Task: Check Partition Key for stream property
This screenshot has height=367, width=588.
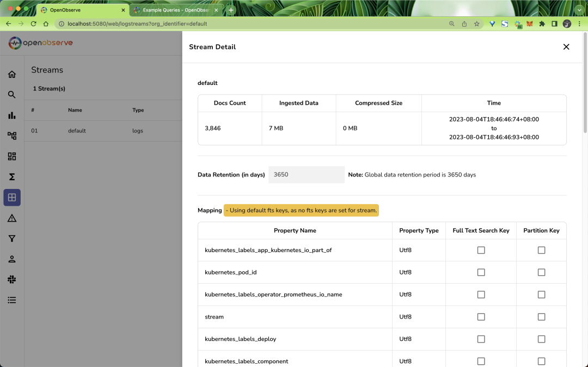Action: coord(542,317)
